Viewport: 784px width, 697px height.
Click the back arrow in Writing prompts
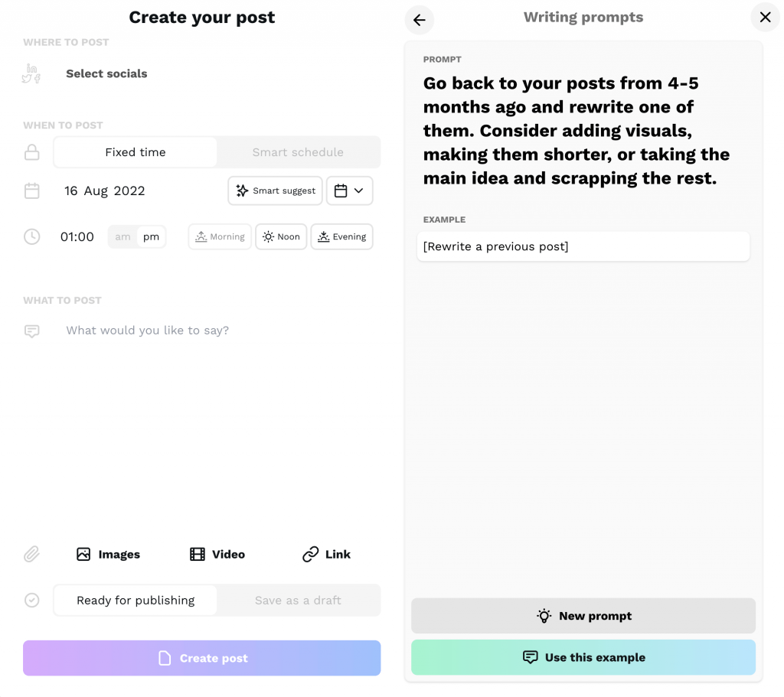point(419,20)
